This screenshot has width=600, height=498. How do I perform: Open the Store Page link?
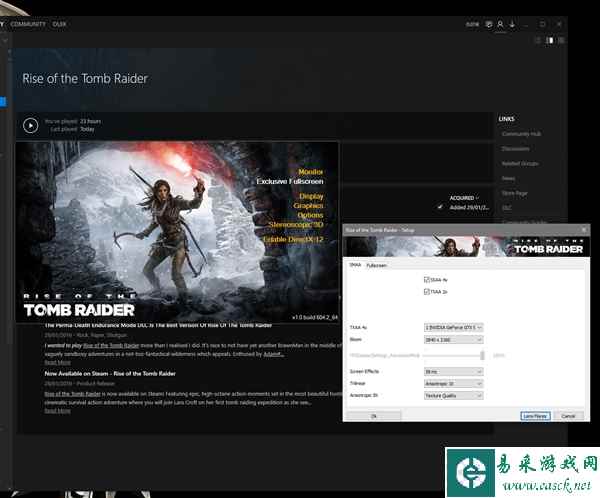point(515,193)
